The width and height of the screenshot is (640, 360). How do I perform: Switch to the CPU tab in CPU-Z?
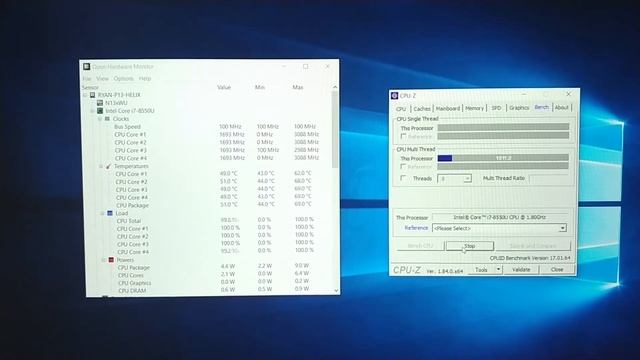[401, 109]
